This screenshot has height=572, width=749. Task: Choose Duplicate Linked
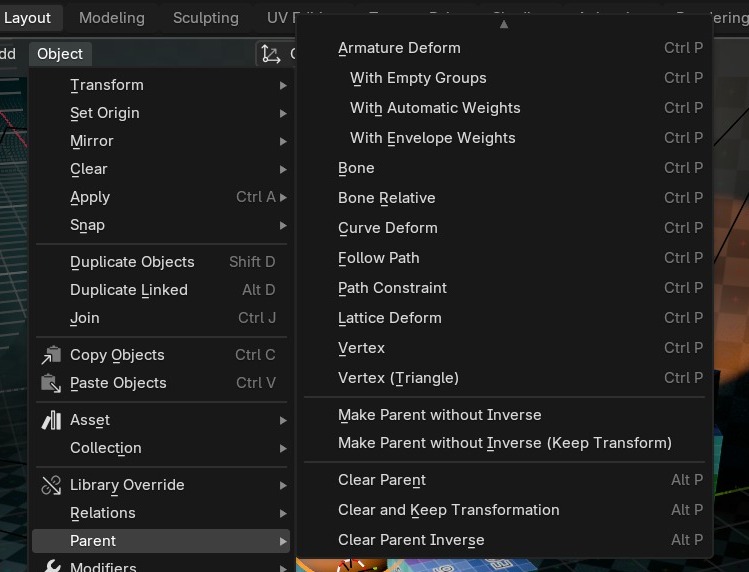point(161,290)
